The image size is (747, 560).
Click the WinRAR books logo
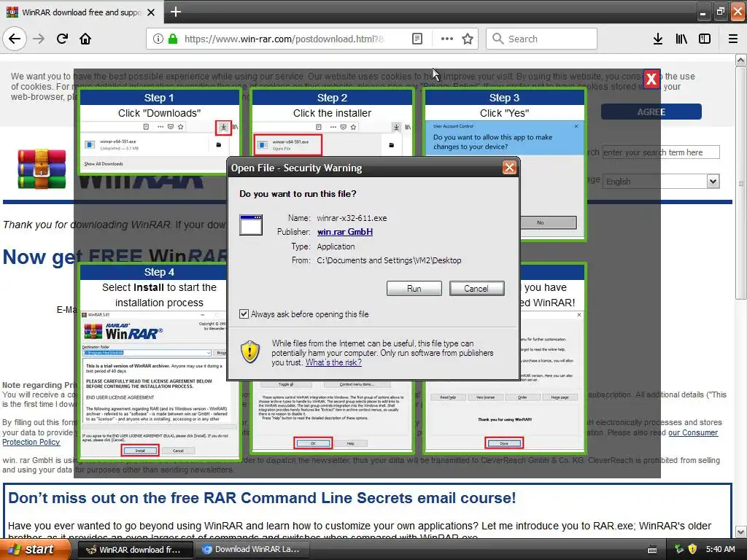click(42, 169)
